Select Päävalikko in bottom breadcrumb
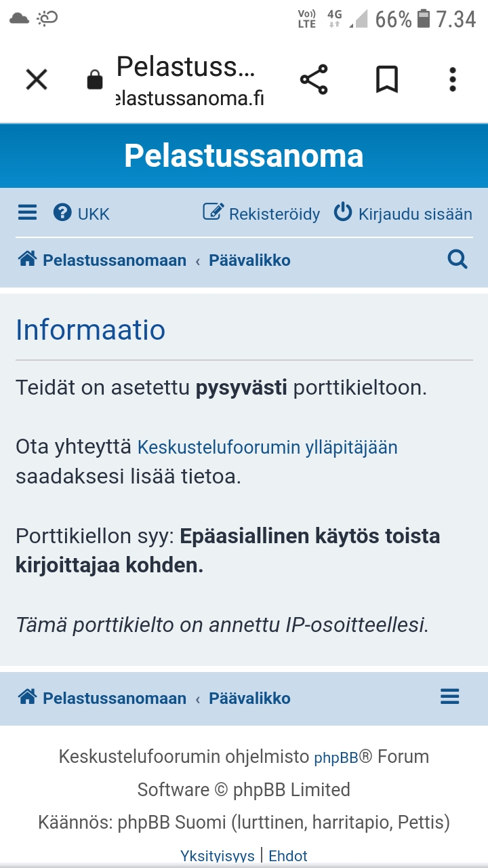Image resolution: width=488 pixels, height=868 pixels. [249, 698]
